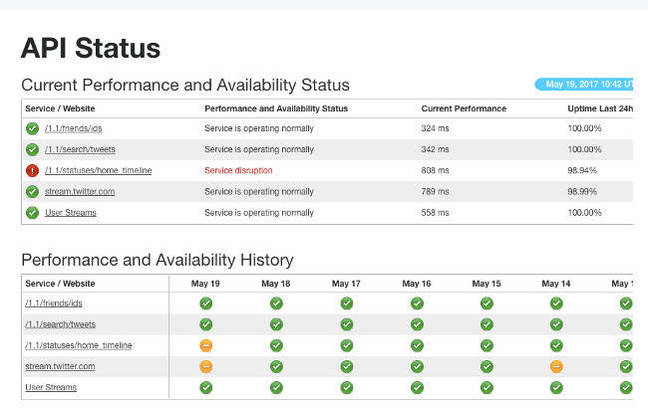Click the '342 ms' performance value
This screenshot has height=408, width=648.
tap(435, 149)
